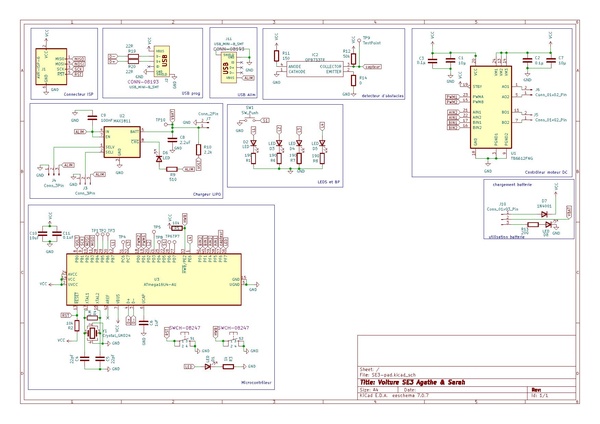Click the "LEDS et BP" label
Image resolution: width=600 pixels, height=424 pixels.
click(x=329, y=183)
